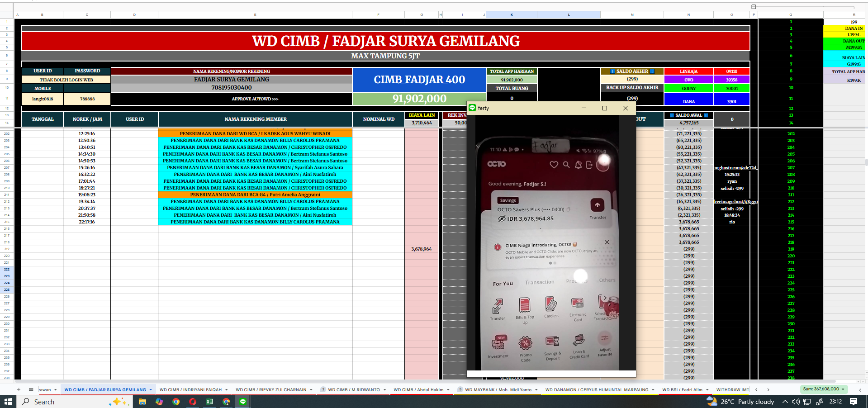Tap the Investment icon with NEW badge
This screenshot has height=408, width=868.
pos(498,343)
